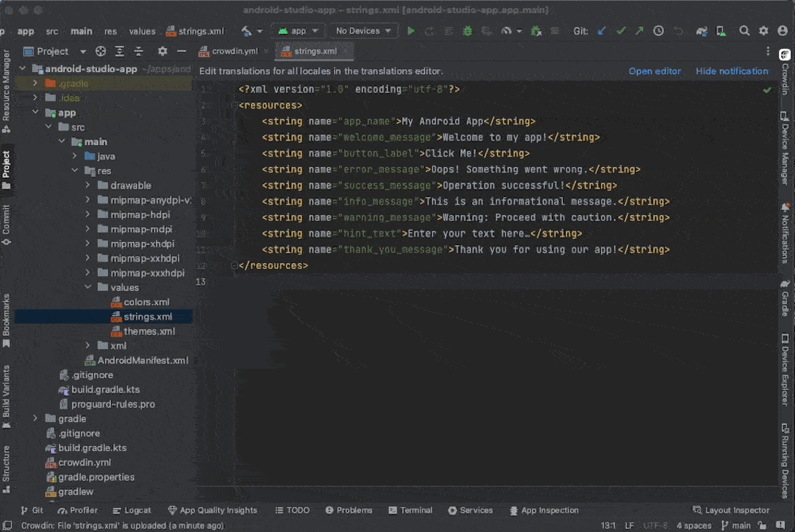The height and width of the screenshot is (532, 795).
Task: Click the Git update project arrow
Action: tap(602, 31)
